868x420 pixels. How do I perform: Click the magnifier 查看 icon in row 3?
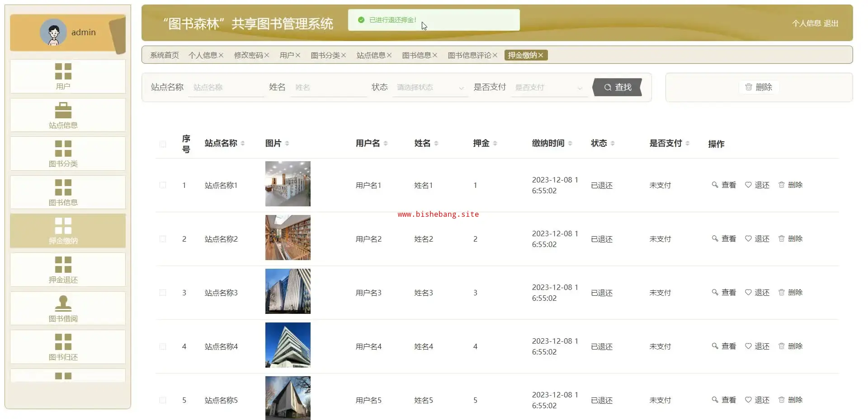coord(715,293)
